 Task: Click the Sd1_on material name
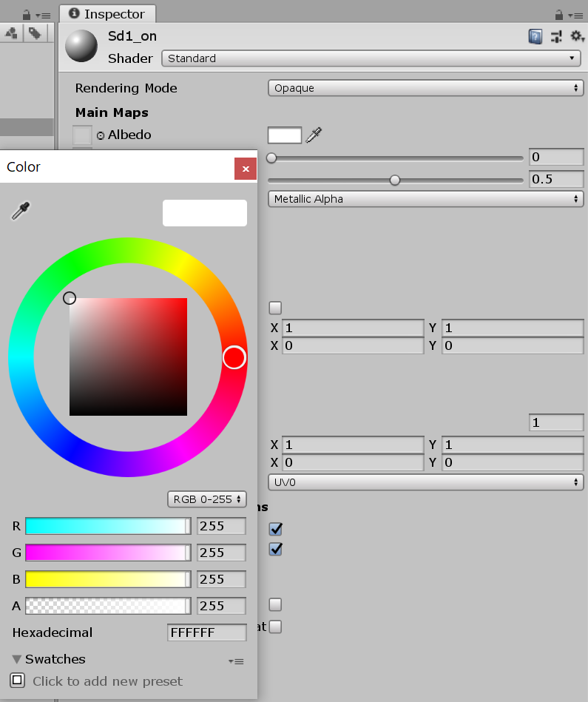132,36
